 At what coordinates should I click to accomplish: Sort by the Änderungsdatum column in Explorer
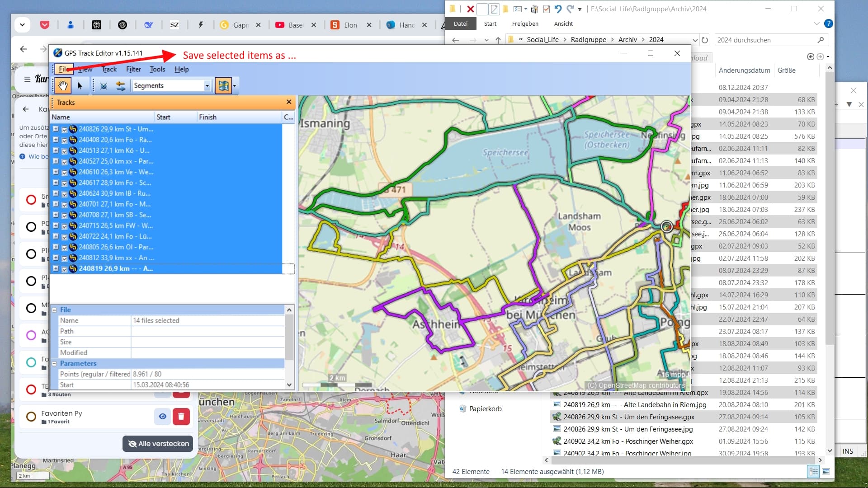[x=744, y=70]
